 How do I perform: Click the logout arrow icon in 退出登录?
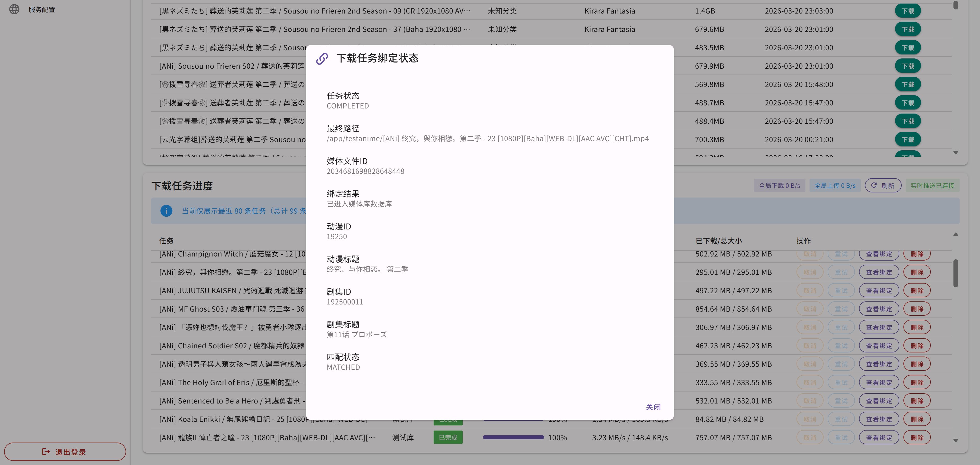click(46, 452)
